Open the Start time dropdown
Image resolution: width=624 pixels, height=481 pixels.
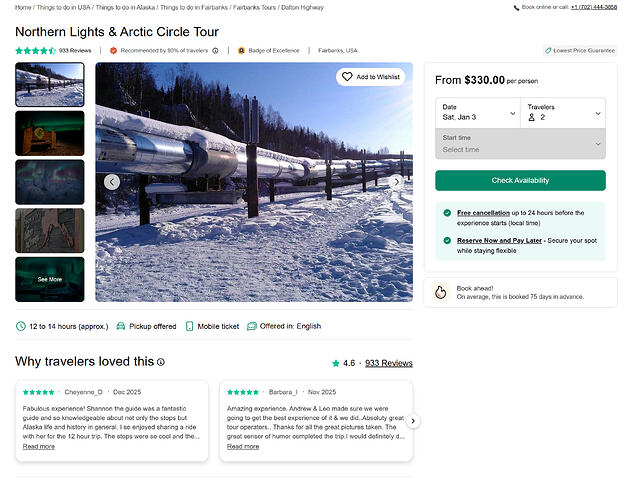point(520,143)
